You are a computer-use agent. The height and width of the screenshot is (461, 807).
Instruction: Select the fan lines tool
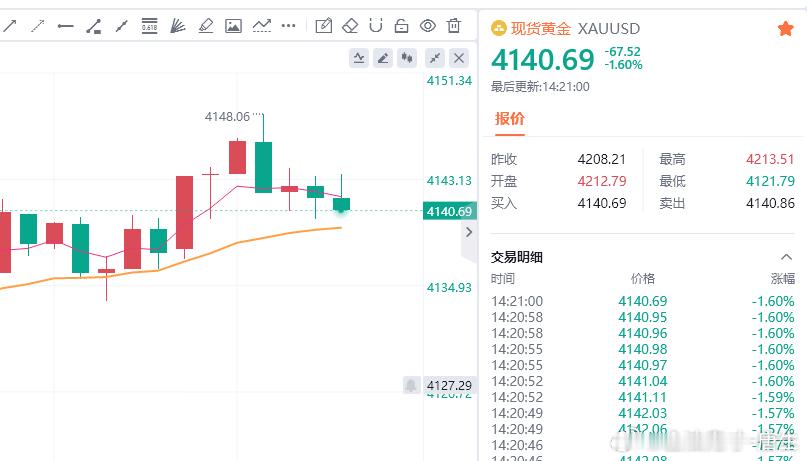[x=178, y=25]
